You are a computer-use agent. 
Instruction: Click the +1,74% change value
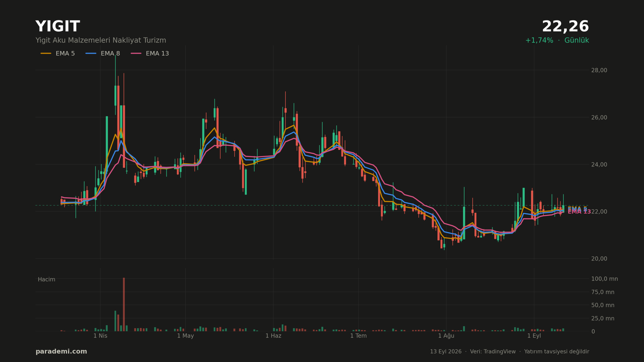click(x=539, y=40)
